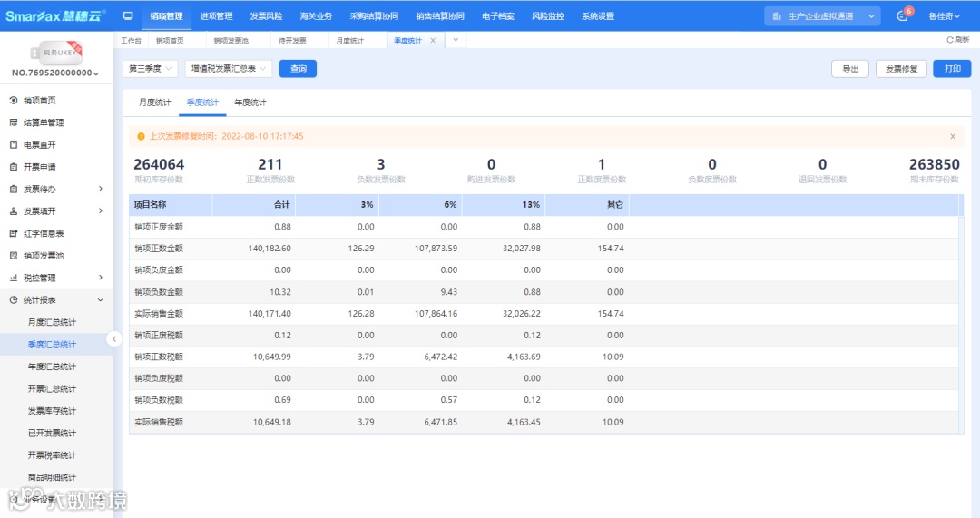Click the building icon in enterprise selector
Viewport: 980px width, 518px height.
click(777, 16)
